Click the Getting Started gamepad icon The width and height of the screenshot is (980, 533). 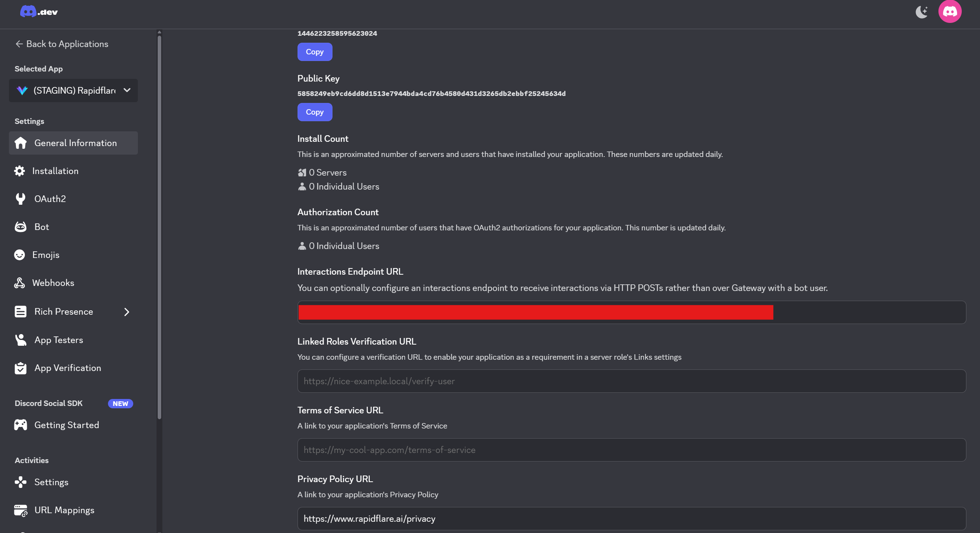click(20, 425)
